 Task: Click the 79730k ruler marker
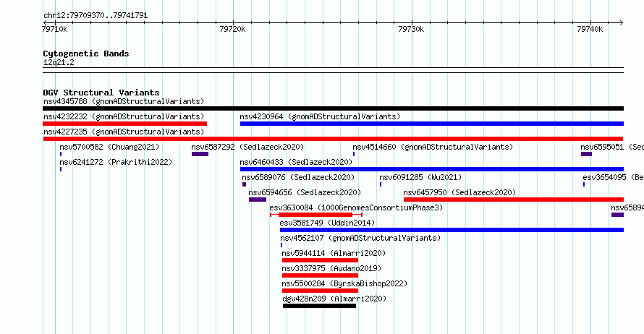point(411,29)
